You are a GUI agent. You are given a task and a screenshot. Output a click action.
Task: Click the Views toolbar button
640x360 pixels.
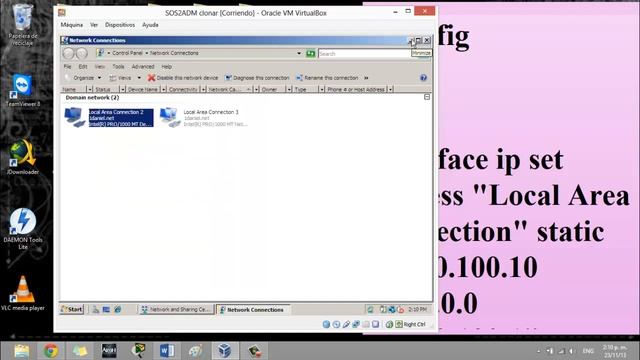(x=120, y=78)
